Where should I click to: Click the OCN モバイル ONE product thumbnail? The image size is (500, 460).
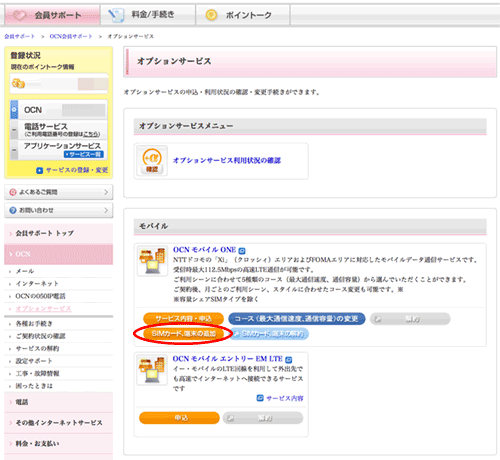(x=152, y=261)
